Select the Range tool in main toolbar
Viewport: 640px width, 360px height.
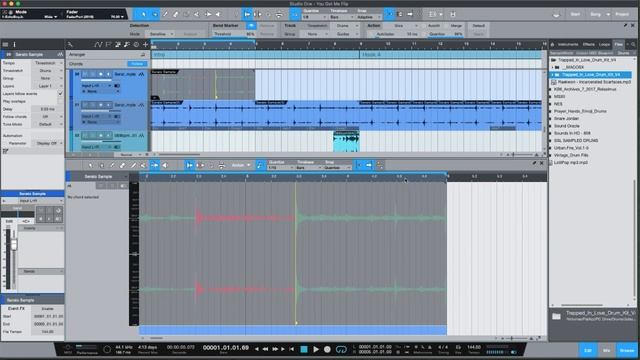pos(155,14)
